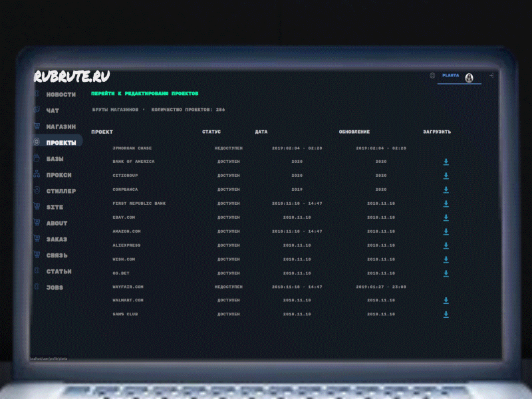Click the localhost status link at bottom left
532x399 pixels.
(49, 358)
